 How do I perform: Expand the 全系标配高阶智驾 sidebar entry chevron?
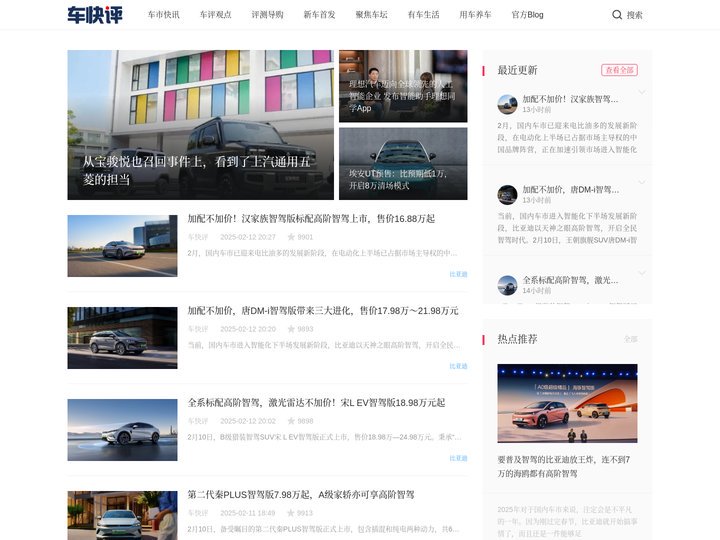pos(642,273)
